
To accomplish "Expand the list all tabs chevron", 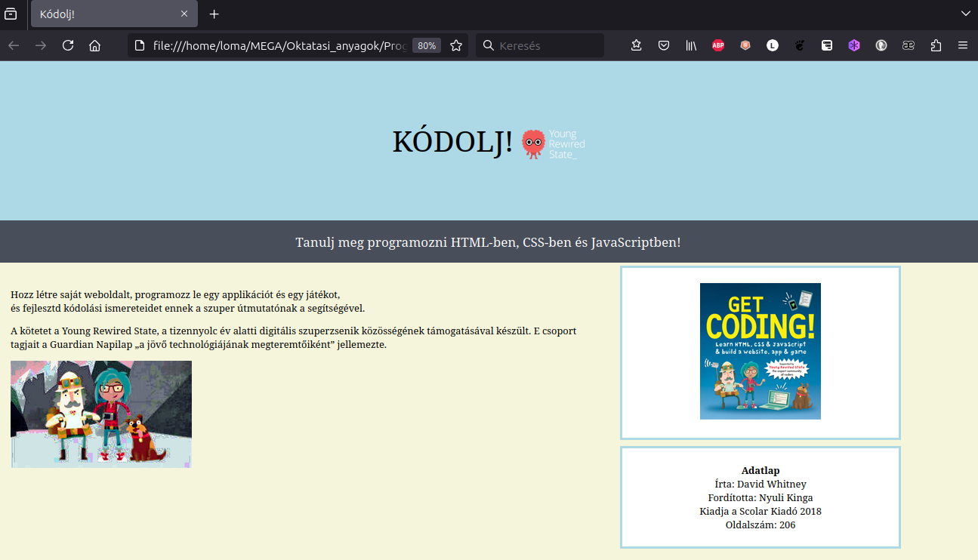I will [x=966, y=14].
